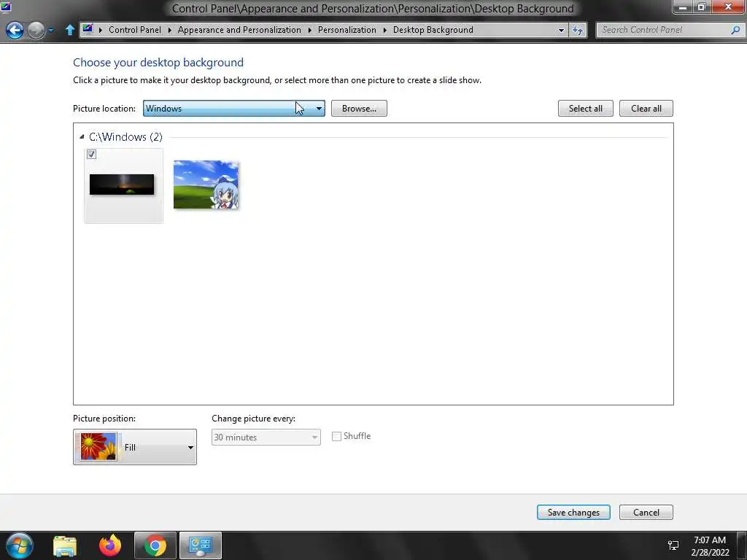The height and width of the screenshot is (560, 747).
Task: Select Desktop Background breadcrumb
Action: (x=433, y=29)
